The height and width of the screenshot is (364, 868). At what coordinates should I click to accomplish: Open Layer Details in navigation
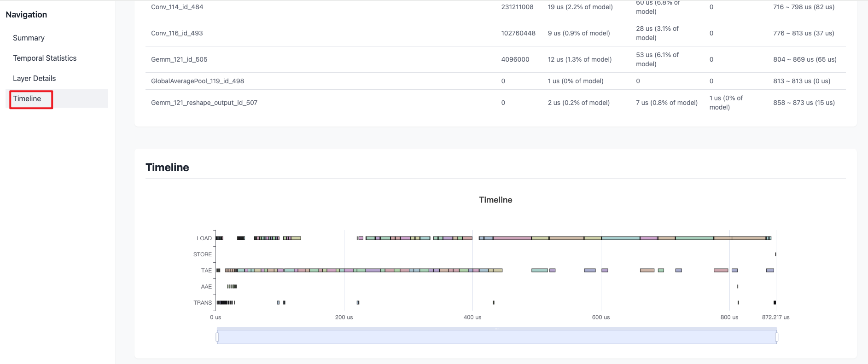[x=34, y=78]
